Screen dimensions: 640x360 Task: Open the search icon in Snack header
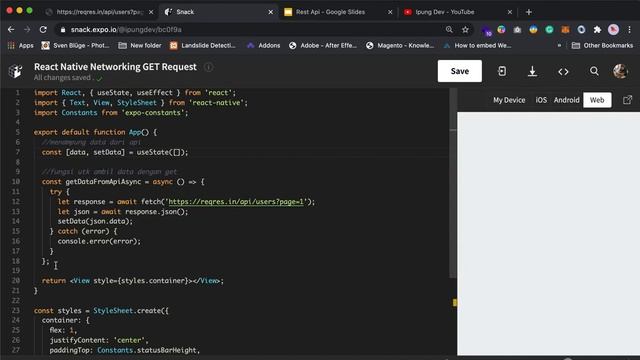(x=594, y=71)
